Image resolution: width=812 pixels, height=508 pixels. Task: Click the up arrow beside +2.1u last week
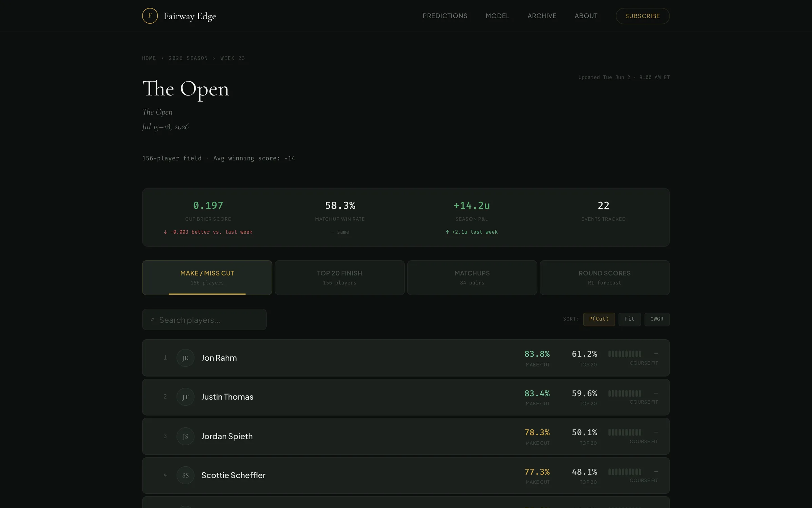coord(447,232)
